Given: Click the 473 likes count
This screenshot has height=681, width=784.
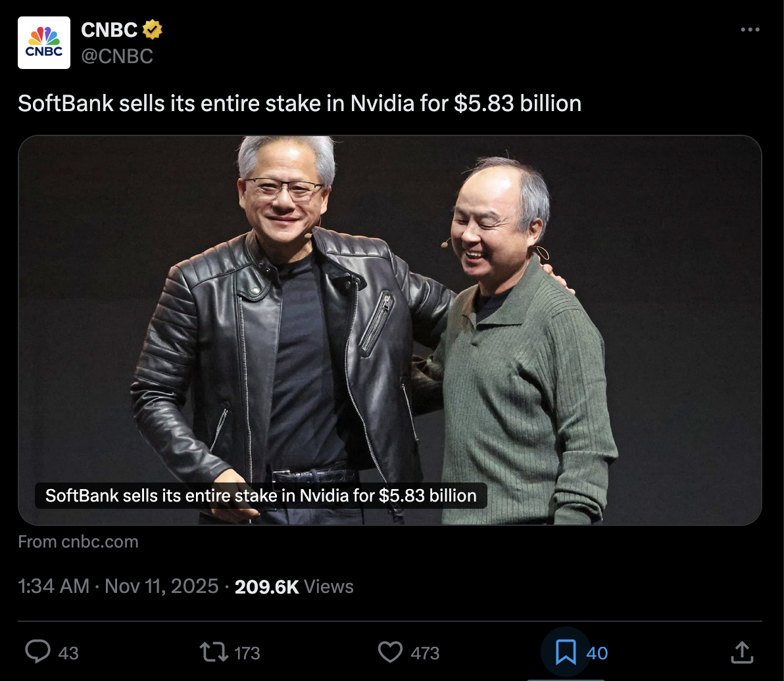Looking at the screenshot, I should pyautogui.click(x=425, y=653).
